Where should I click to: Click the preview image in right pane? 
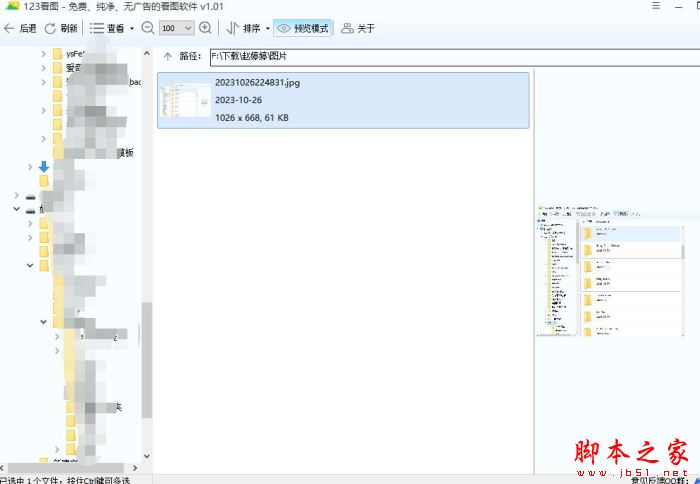point(611,270)
